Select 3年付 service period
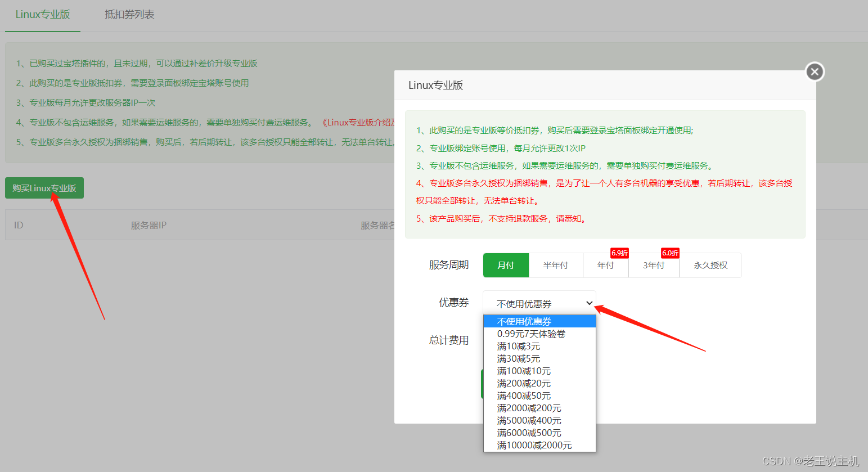Screen dimensions: 868x472 coord(654,265)
